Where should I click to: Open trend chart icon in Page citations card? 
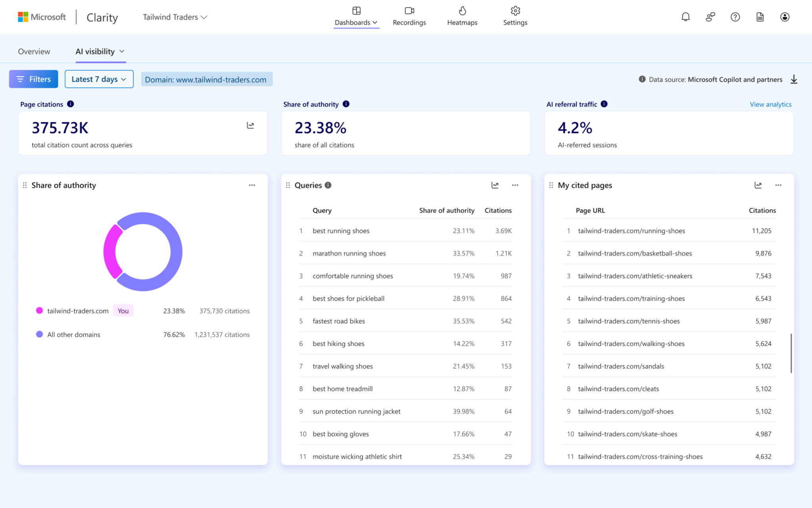click(x=251, y=125)
